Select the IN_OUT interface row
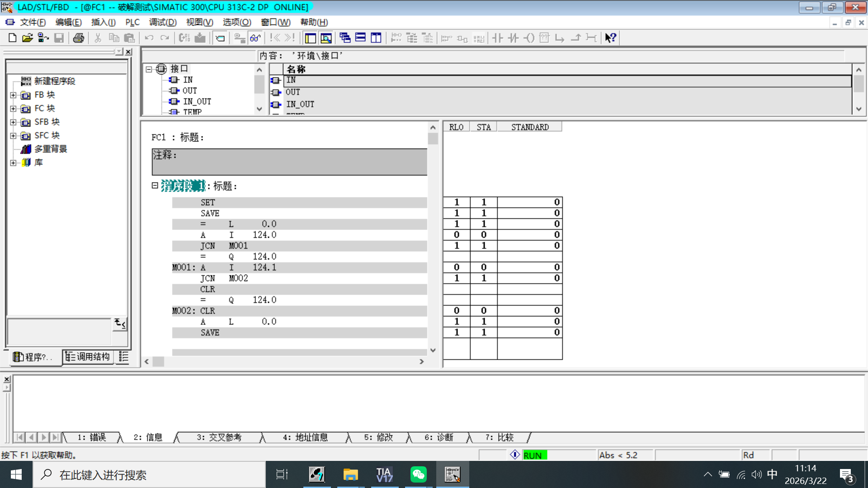This screenshot has height=488, width=868. (300, 104)
